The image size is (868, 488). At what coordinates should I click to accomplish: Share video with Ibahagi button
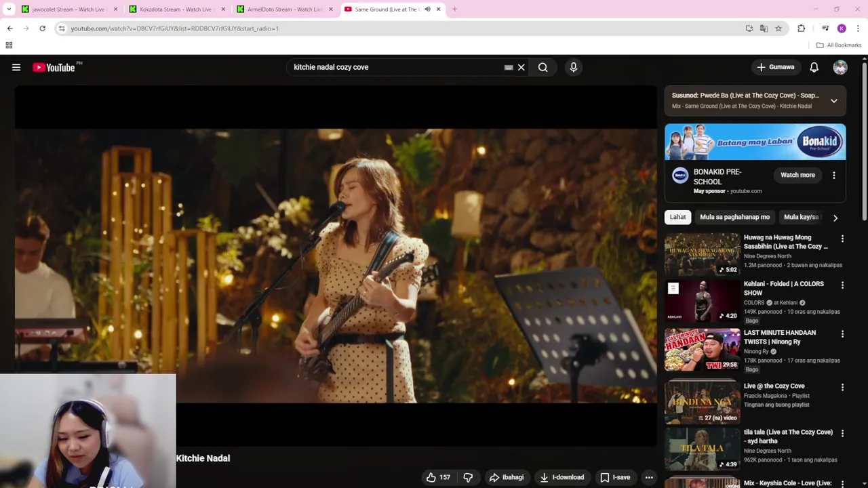coord(507,477)
